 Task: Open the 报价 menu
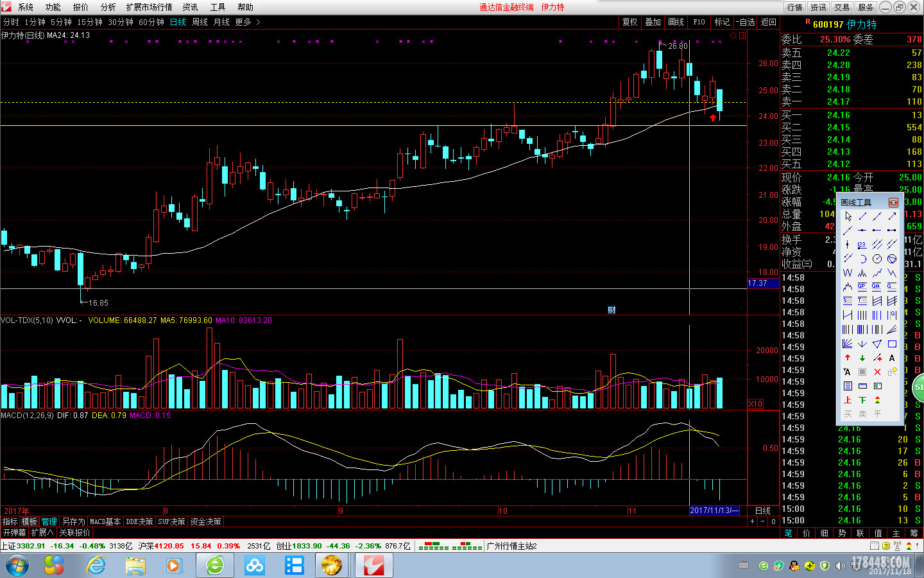pyautogui.click(x=81, y=7)
